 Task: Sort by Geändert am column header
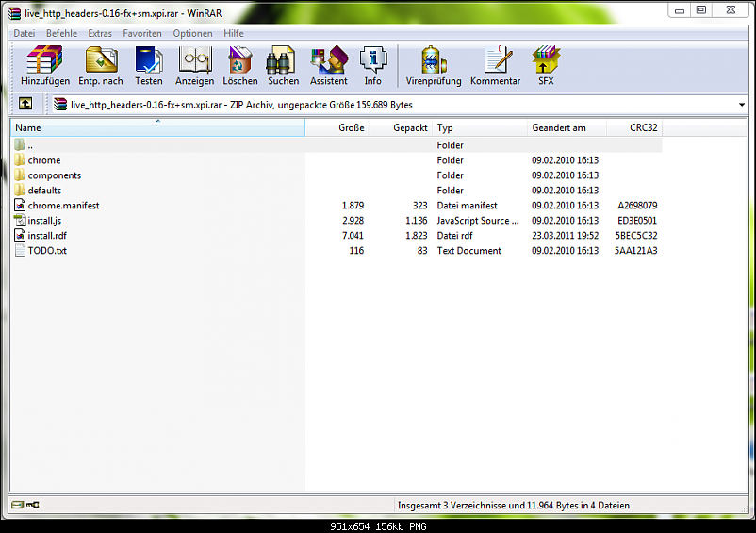point(567,127)
